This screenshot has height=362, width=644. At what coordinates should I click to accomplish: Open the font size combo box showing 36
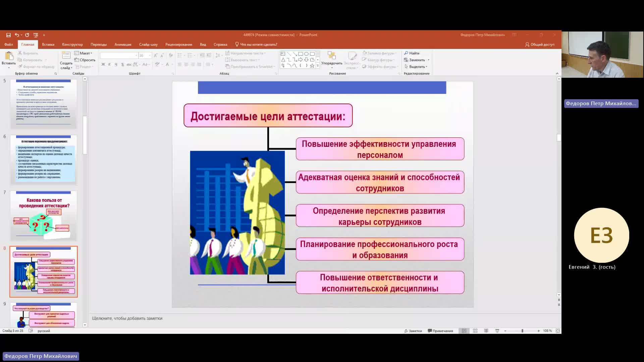tap(145, 55)
